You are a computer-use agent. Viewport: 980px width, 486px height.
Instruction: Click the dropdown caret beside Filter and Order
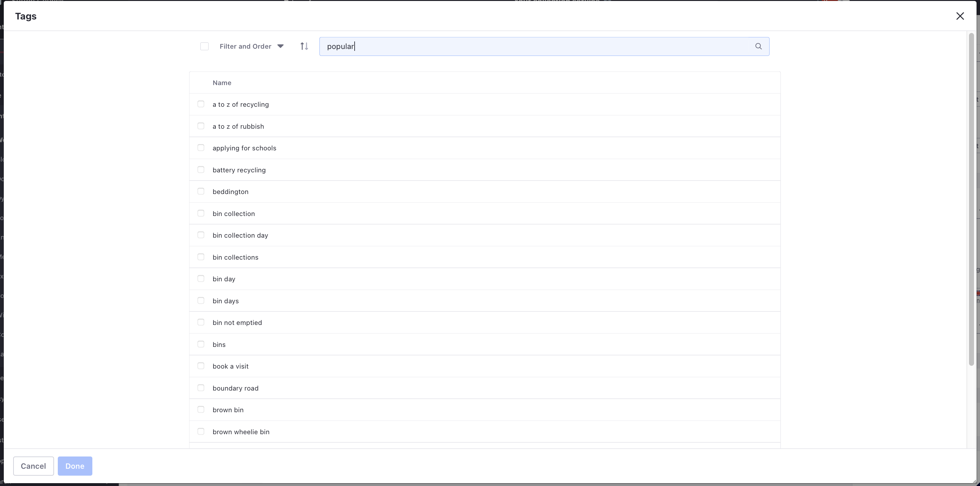click(x=280, y=46)
